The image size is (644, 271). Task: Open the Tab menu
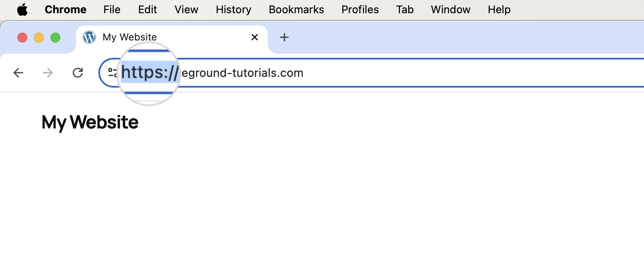click(405, 10)
